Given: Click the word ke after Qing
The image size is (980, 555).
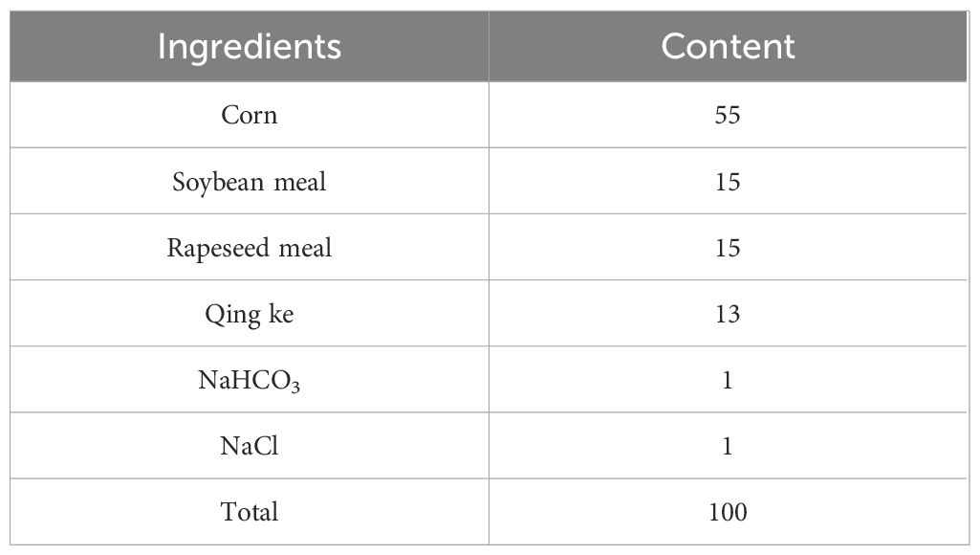Looking at the screenshot, I should pyautogui.click(x=278, y=314).
